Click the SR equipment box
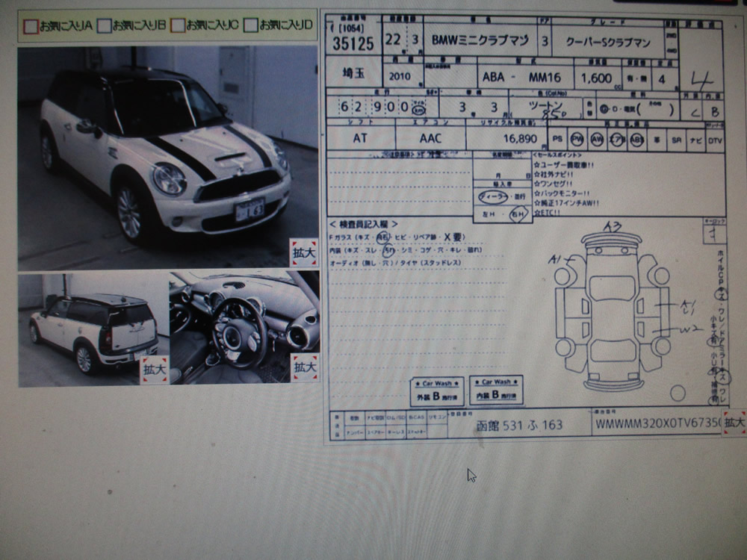The height and width of the screenshot is (560, 747). [x=677, y=140]
